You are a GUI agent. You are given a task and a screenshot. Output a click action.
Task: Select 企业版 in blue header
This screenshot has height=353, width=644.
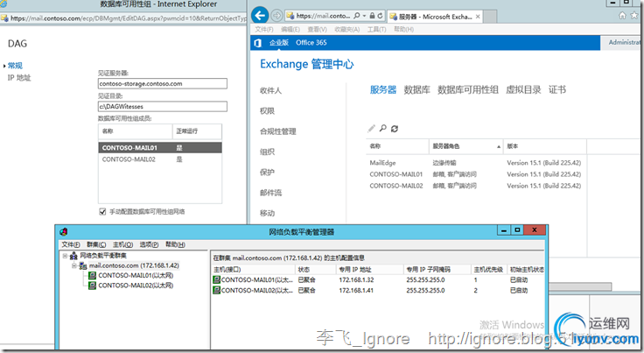pos(279,43)
